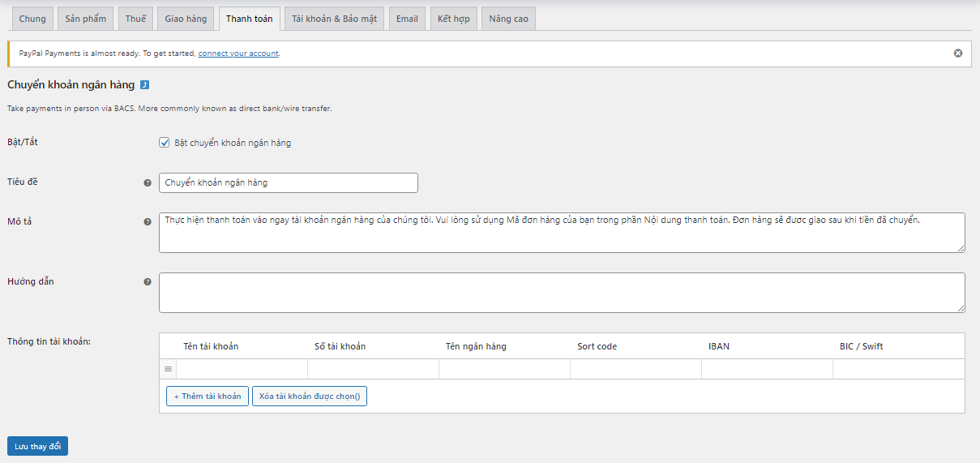Focus the Tiêu đề text field
The height and width of the screenshot is (463, 980).
[288, 183]
